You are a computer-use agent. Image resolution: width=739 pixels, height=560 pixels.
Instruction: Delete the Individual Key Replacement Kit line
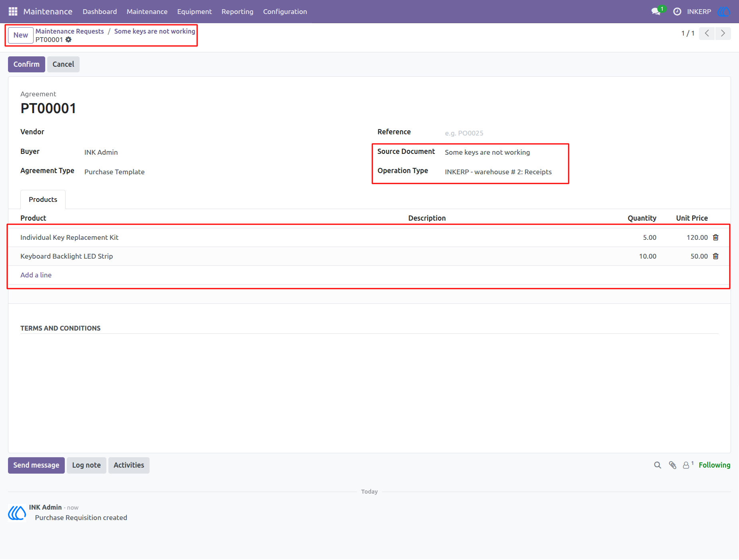(716, 237)
